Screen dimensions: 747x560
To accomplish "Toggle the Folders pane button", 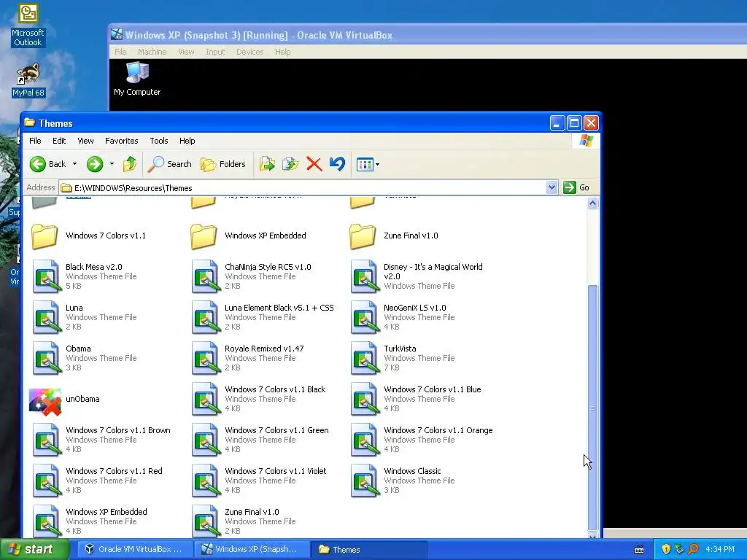I will (x=222, y=164).
